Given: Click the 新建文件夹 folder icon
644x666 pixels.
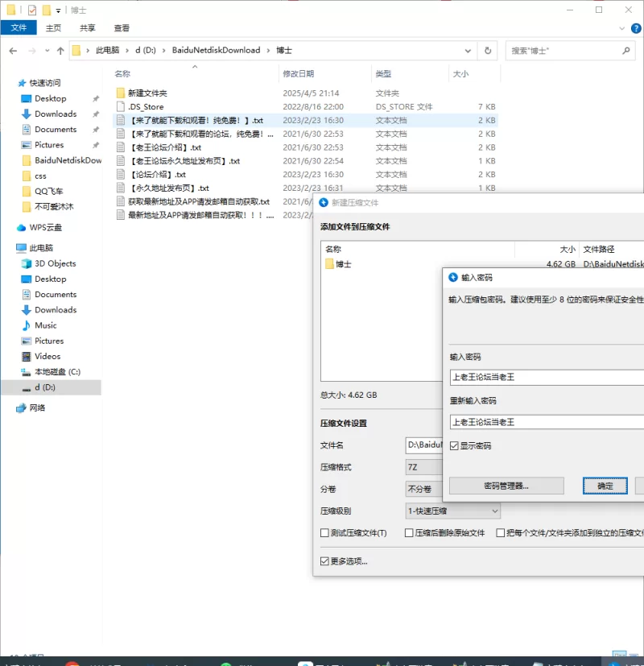Looking at the screenshot, I should click(x=121, y=93).
